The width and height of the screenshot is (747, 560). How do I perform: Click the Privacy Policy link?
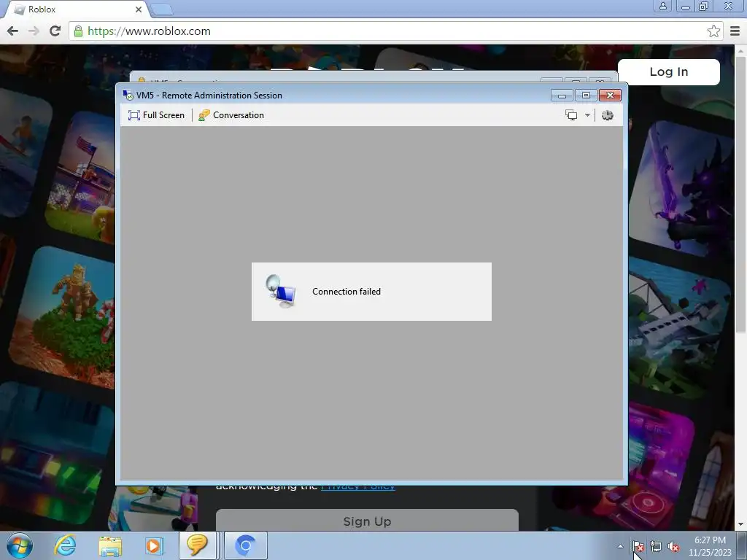[x=357, y=487]
